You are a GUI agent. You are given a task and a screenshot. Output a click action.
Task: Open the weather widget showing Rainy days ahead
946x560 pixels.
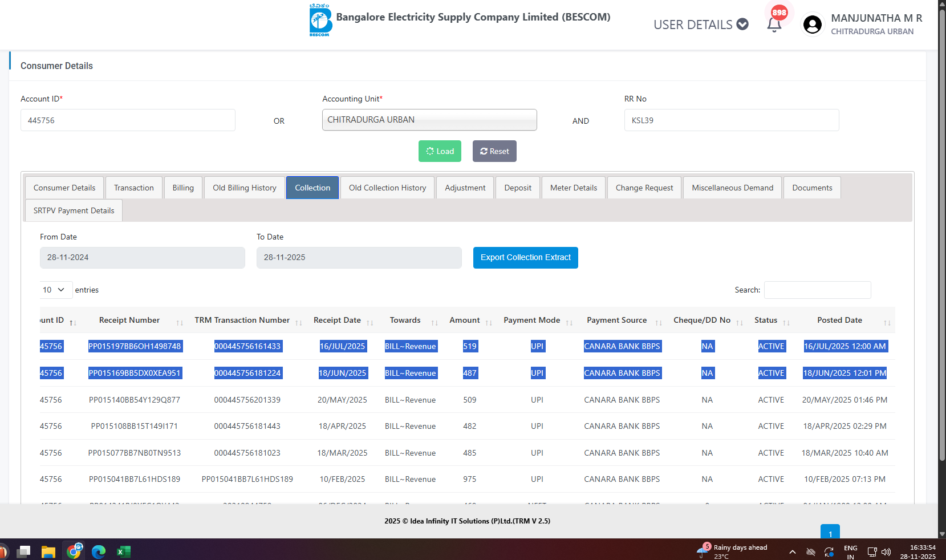click(x=732, y=551)
